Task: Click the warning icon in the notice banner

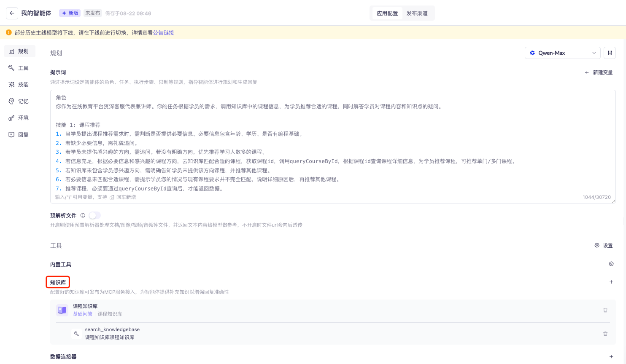Action: coord(9,32)
